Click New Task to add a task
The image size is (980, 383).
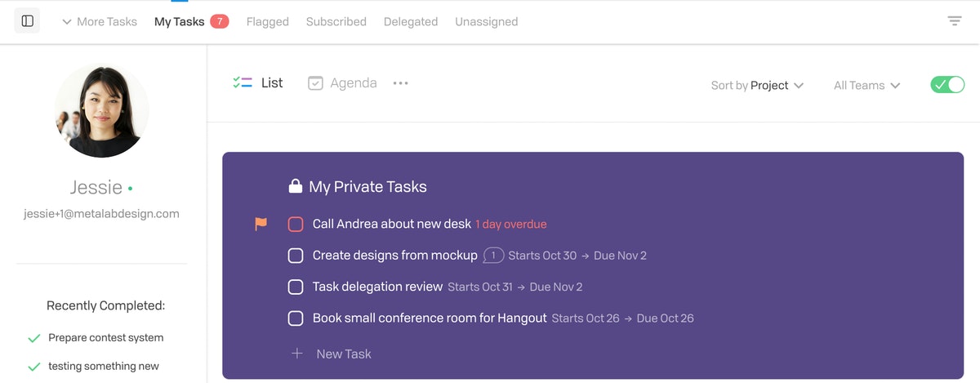point(344,354)
